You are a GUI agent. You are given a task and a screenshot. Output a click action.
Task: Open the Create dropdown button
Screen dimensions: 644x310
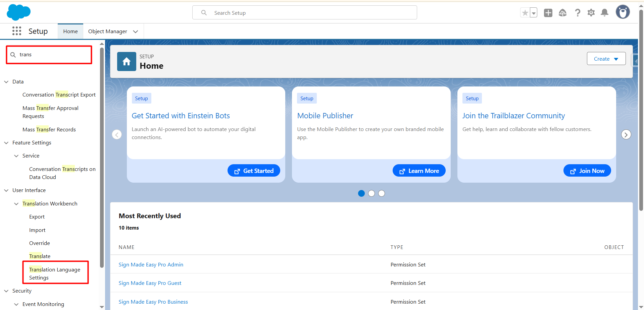click(x=606, y=59)
